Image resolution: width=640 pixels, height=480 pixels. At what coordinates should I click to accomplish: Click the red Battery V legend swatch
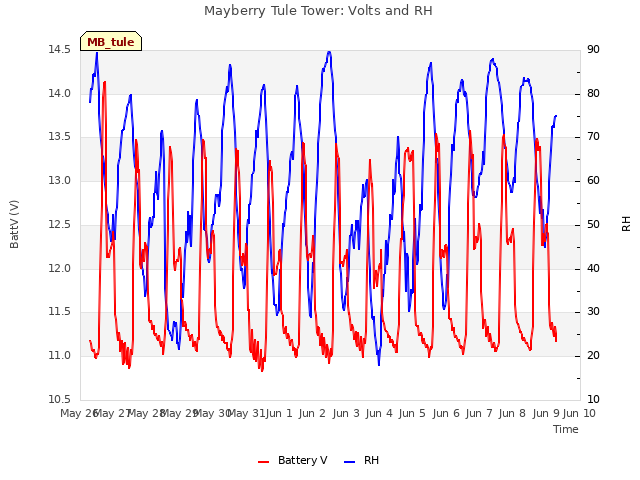[264, 462]
